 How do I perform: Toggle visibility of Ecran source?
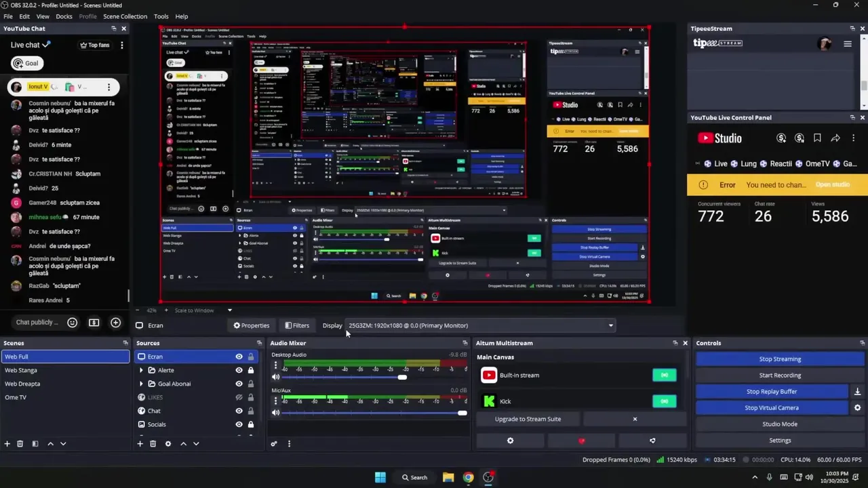pyautogui.click(x=239, y=357)
